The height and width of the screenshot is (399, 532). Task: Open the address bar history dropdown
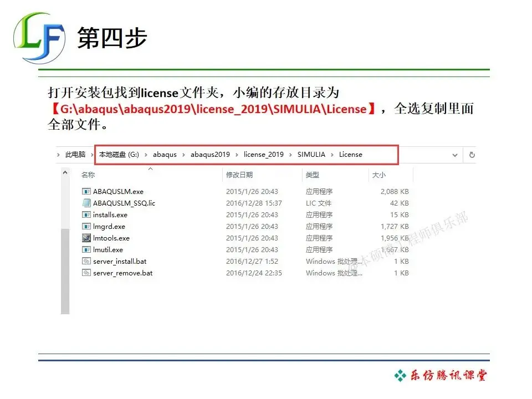tap(454, 155)
